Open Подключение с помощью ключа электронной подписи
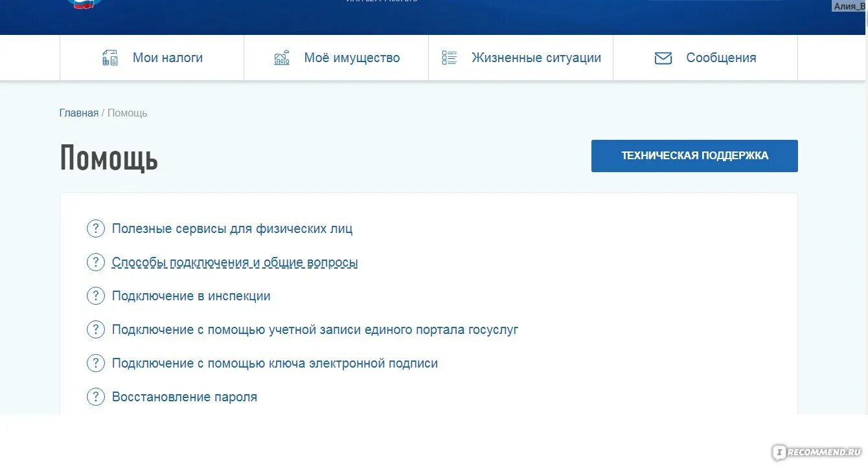 (x=275, y=363)
